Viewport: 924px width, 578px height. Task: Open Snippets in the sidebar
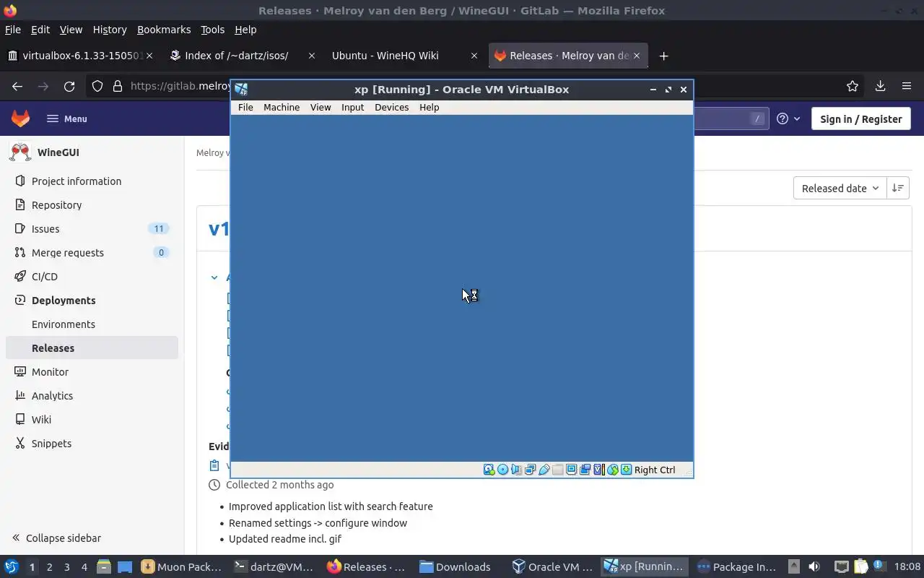[92, 444]
